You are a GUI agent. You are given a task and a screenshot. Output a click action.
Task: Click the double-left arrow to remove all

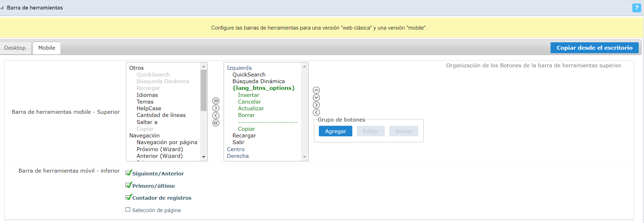pyautogui.click(x=216, y=123)
